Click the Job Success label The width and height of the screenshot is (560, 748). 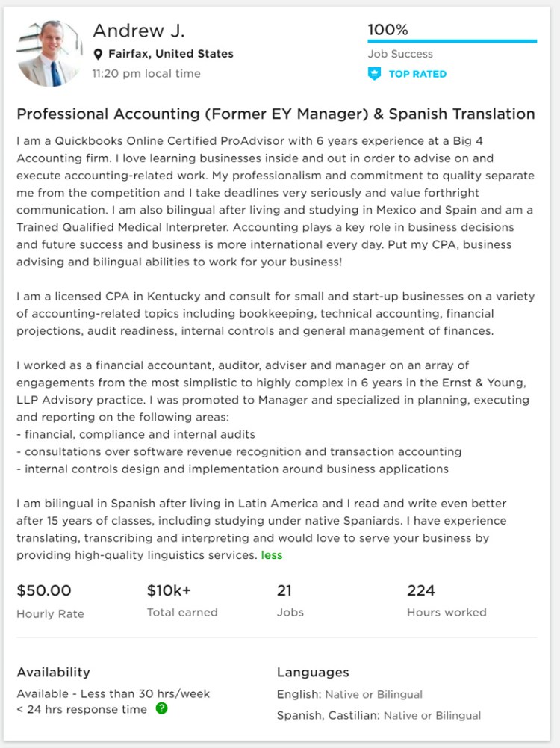399,54
